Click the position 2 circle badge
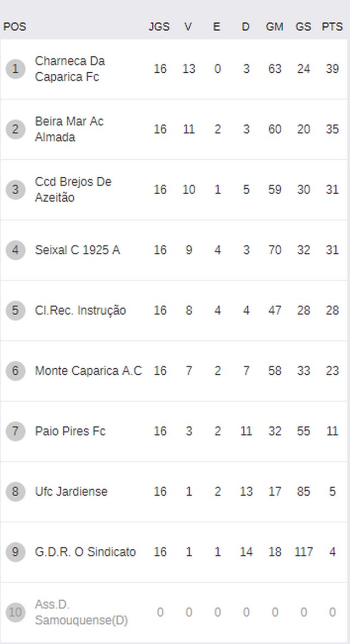 [16, 129]
